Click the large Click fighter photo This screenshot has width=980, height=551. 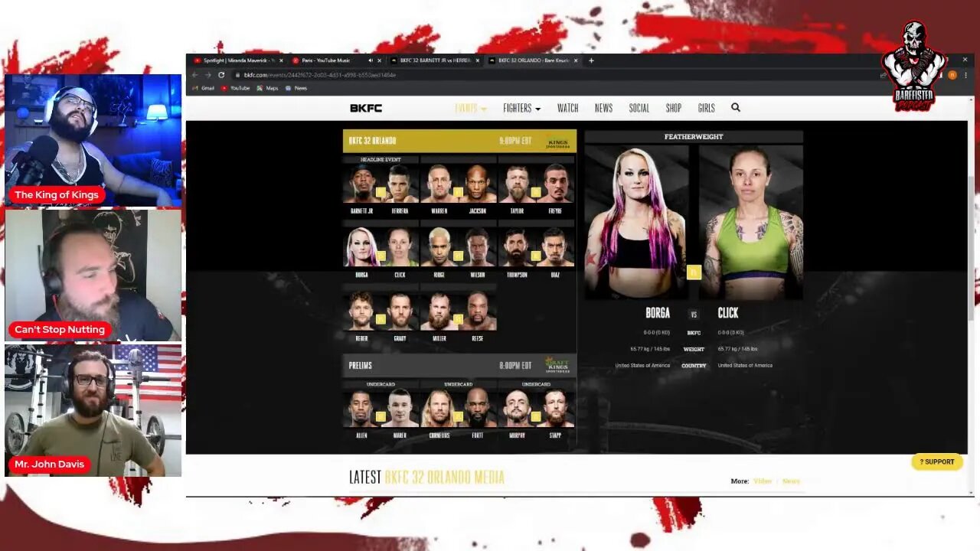tap(751, 222)
